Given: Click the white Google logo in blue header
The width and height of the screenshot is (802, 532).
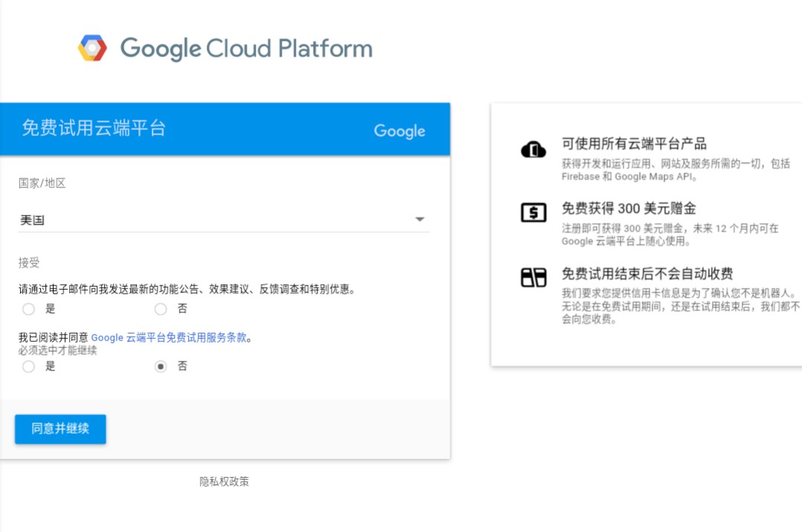Looking at the screenshot, I should pyautogui.click(x=399, y=131).
